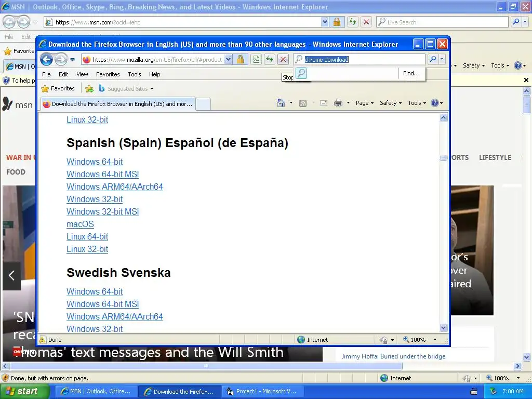Select the Download the Firefox Browser tab

pos(118,104)
